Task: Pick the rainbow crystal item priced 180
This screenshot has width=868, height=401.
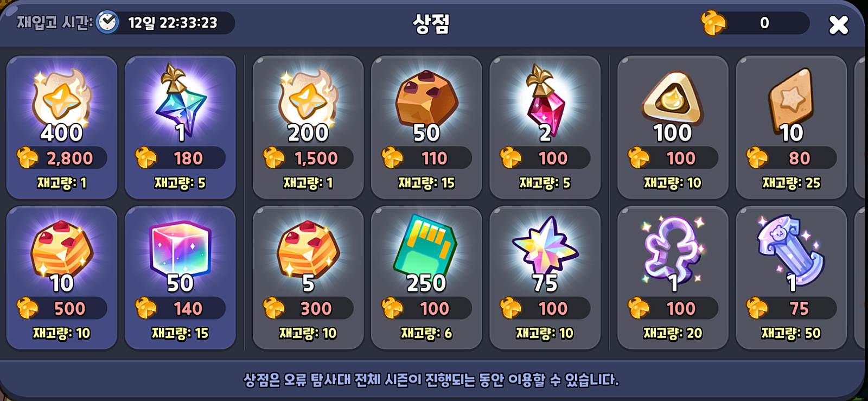Action: tap(180, 127)
